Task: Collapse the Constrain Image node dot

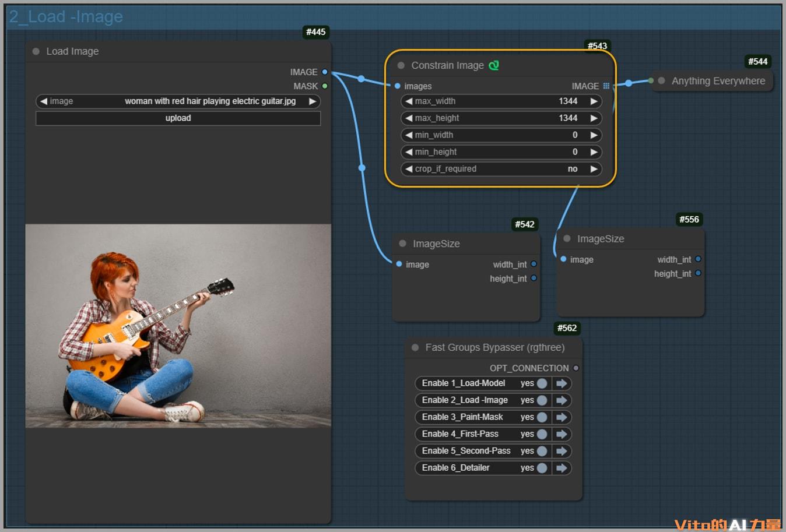Action: tap(401, 65)
